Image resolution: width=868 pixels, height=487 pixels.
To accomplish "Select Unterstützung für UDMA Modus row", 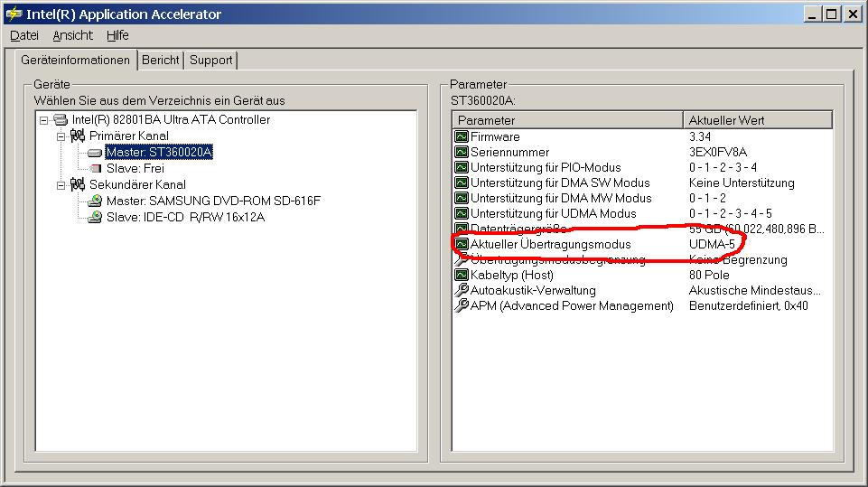I will coord(643,213).
